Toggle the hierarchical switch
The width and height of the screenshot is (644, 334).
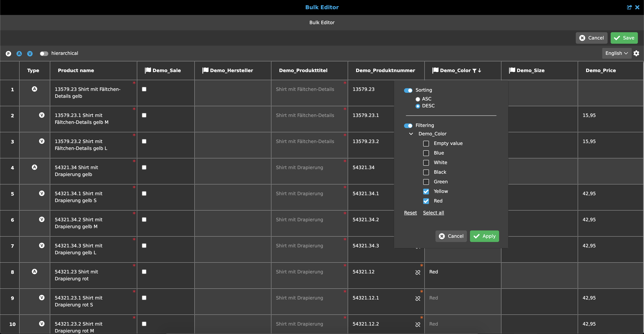(44, 53)
